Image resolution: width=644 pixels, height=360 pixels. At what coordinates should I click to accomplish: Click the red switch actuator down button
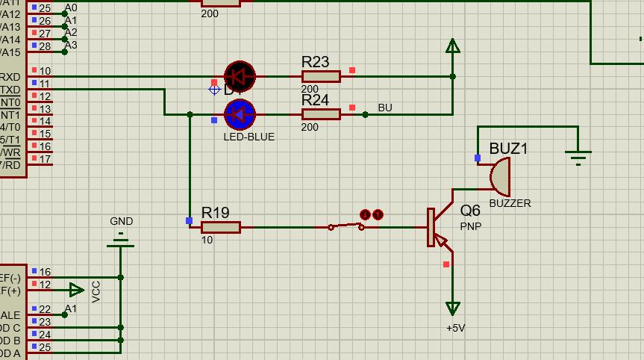(x=365, y=214)
